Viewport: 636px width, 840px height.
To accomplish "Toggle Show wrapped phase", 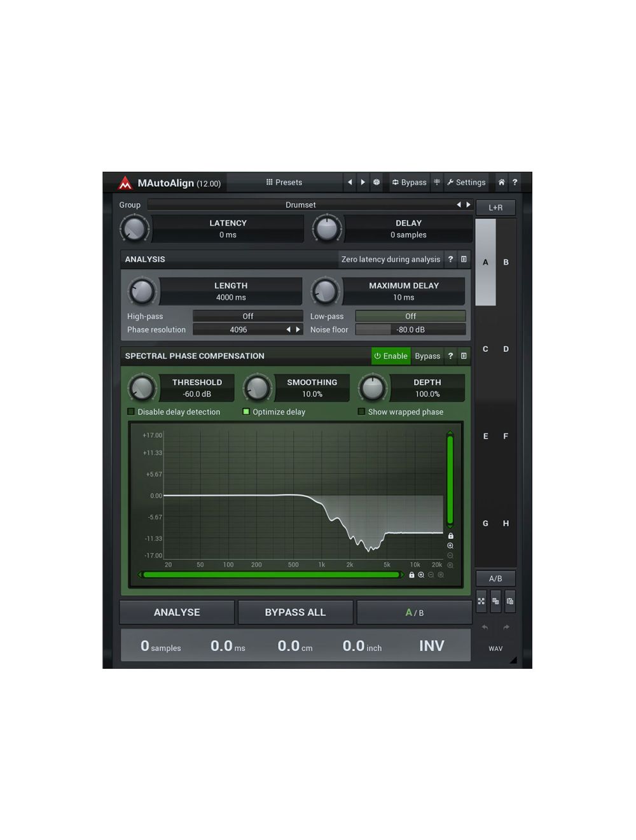I will (361, 412).
